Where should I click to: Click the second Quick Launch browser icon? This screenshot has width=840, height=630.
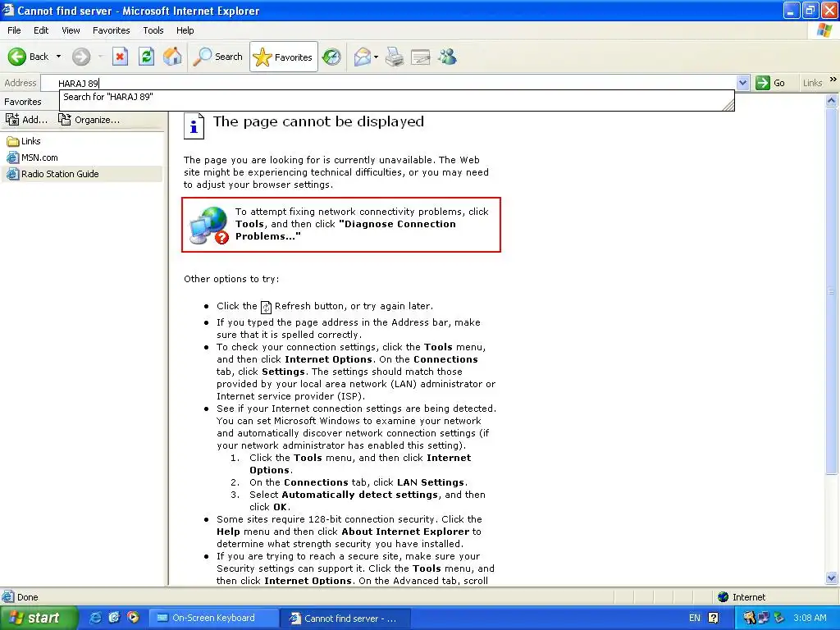[x=114, y=619]
